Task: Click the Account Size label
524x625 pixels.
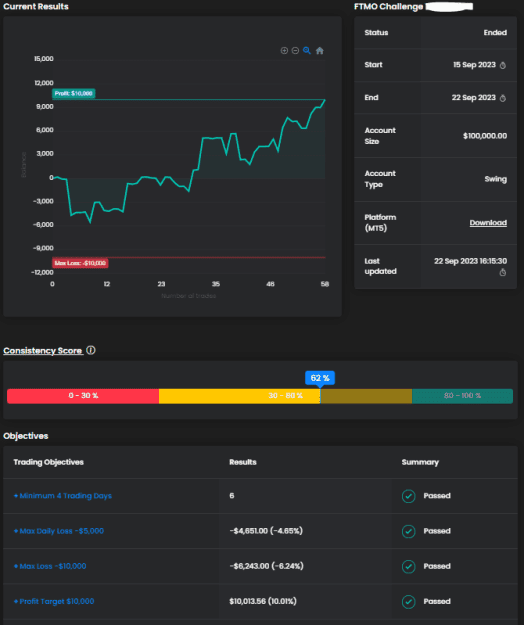Action: pos(380,136)
